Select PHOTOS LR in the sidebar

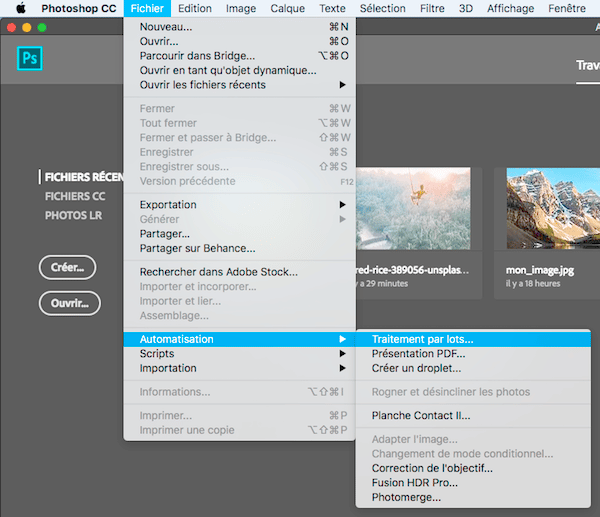73,215
